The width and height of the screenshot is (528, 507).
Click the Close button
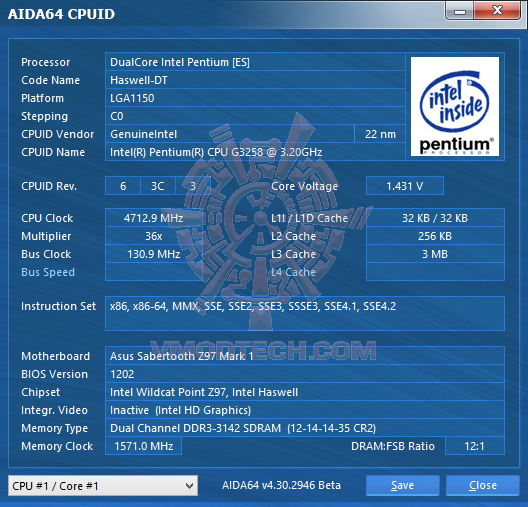483,485
